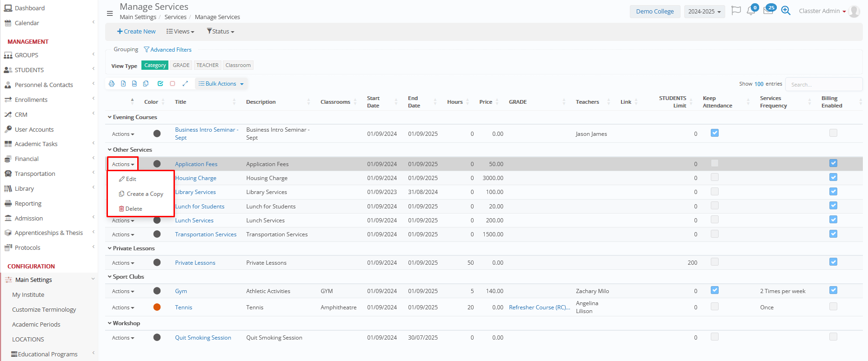The width and height of the screenshot is (868, 361).
Task: Enable Billing for Tennis service
Action: [833, 307]
